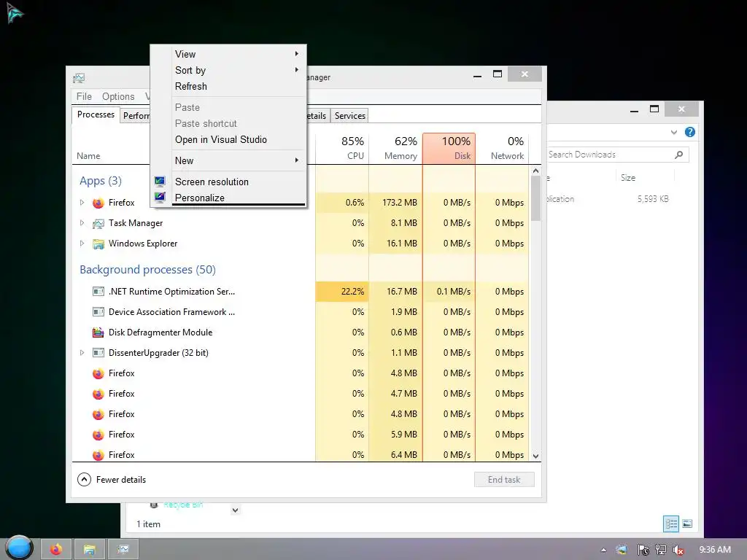Image resolution: width=747 pixels, height=560 pixels.
Task: Select the 173.2 MB memory value
Action: [x=399, y=203]
